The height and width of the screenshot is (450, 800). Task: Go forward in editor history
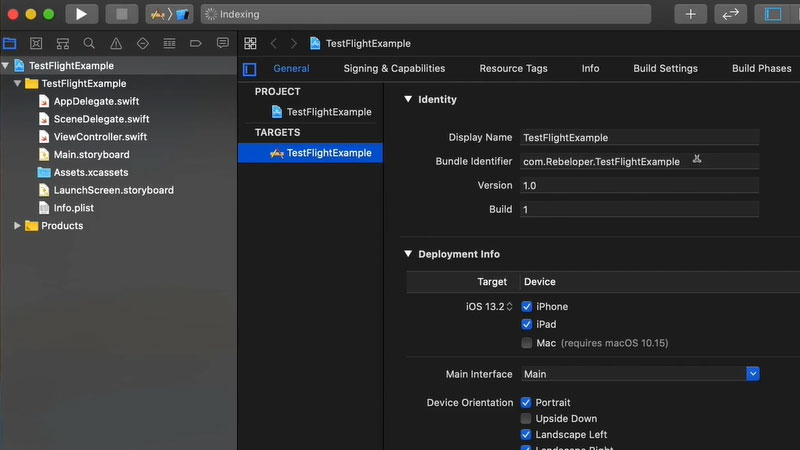(x=293, y=43)
